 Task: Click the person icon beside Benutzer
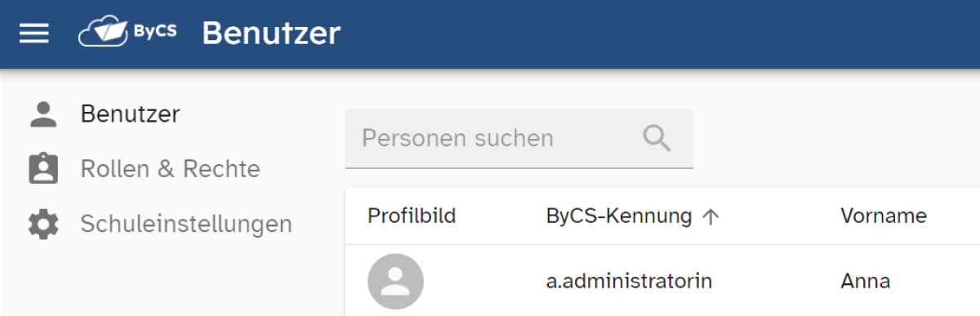click(x=43, y=114)
